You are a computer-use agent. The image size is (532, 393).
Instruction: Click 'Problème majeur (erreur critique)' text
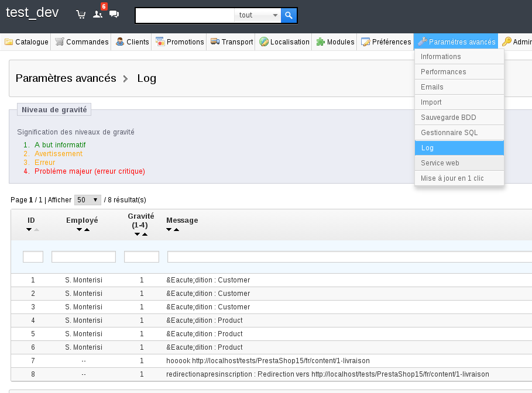click(90, 171)
